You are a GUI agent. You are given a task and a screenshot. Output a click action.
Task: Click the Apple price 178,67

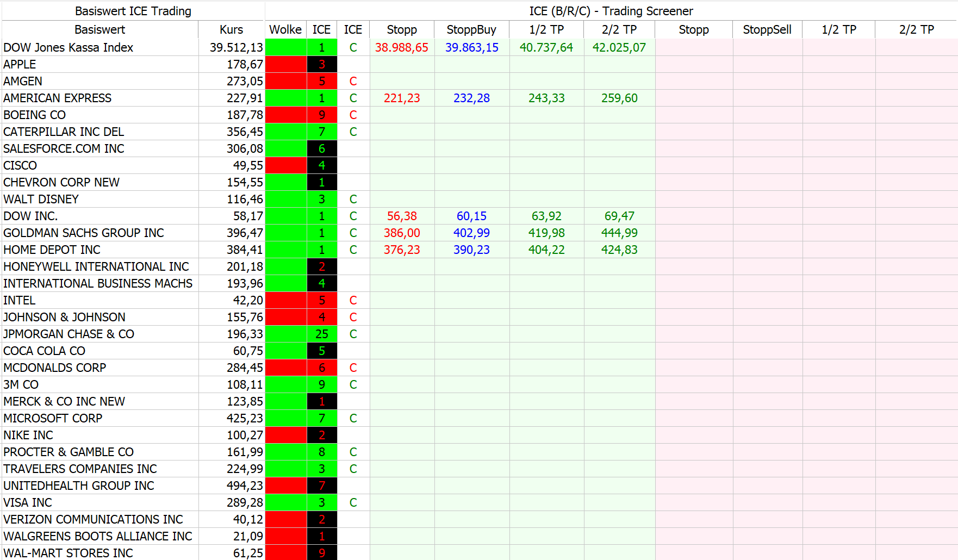coord(245,64)
